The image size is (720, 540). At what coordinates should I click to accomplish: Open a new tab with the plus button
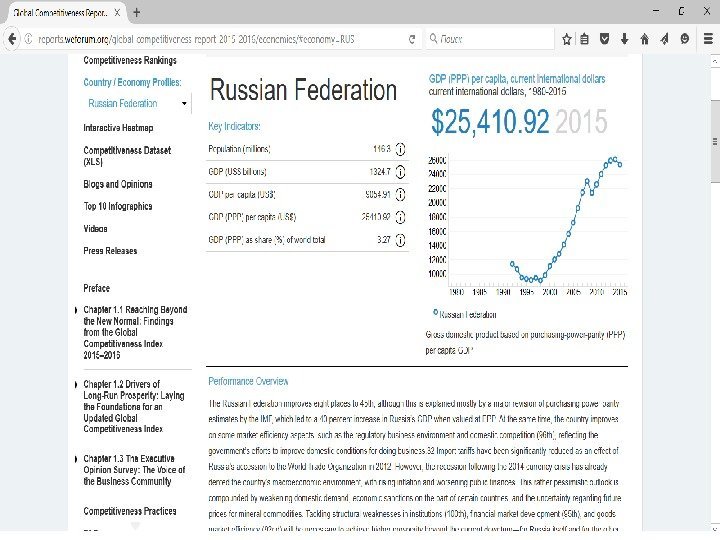coord(136,13)
